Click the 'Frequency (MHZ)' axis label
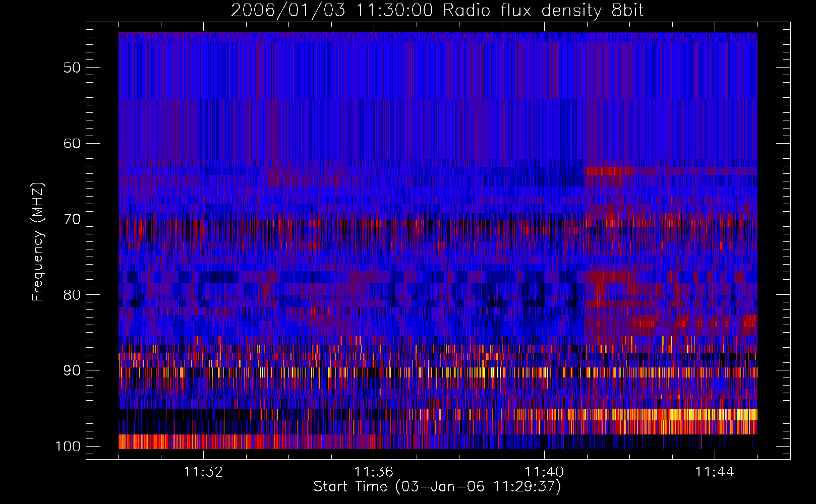The height and width of the screenshot is (504, 816). (38, 242)
